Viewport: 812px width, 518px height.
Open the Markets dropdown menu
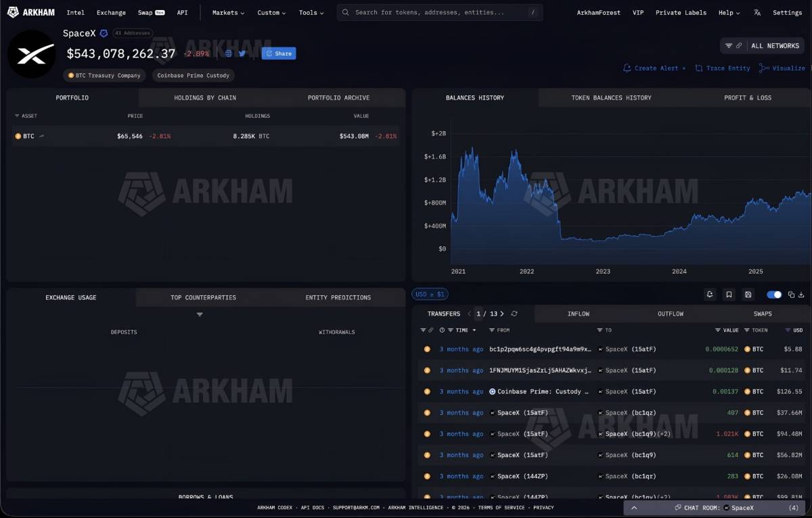229,12
